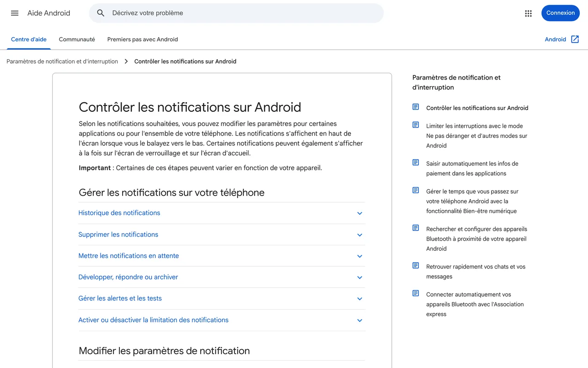Open Gérer les alertes et les tests title

[120, 299]
